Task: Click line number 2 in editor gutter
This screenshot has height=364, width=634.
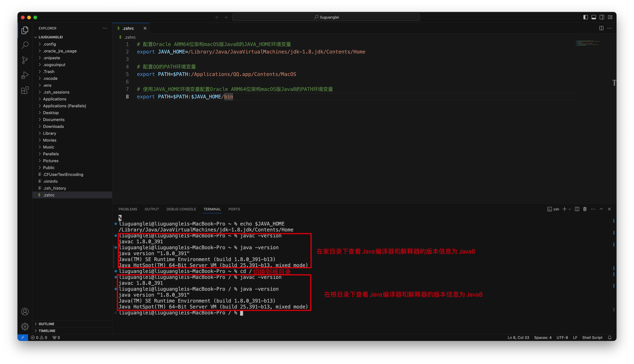Action: [127, 52]
